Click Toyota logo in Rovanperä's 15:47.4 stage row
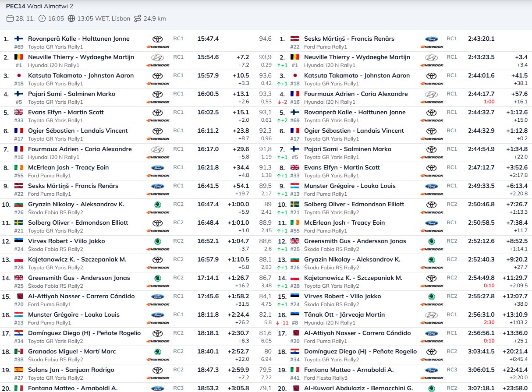The width and height of the screenshot is (532, 392). pos(157,39)
